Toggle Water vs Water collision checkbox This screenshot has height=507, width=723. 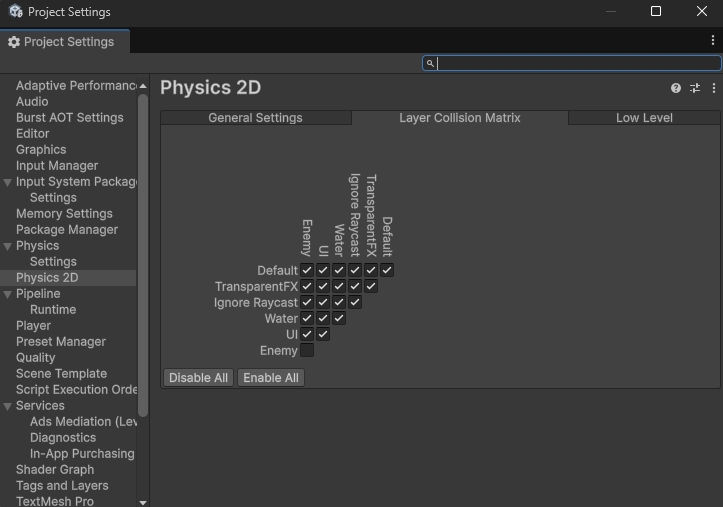pyautogui.click(x=339, y=318)
